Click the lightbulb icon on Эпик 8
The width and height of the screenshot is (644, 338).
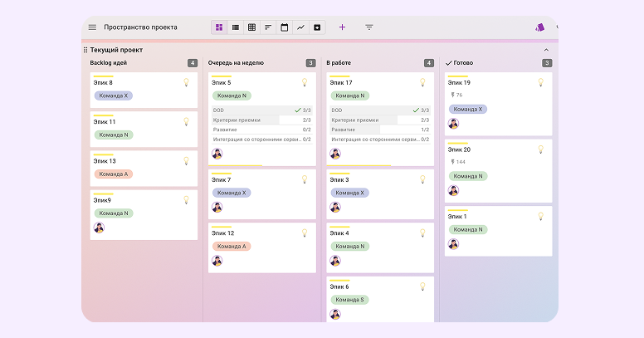click(x=186, y=82)
